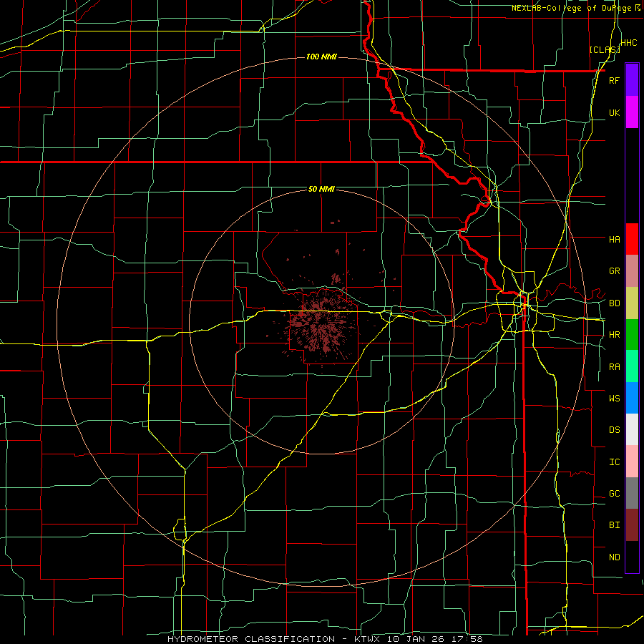Click the HR green legend swatch

(x=632, y=334)
